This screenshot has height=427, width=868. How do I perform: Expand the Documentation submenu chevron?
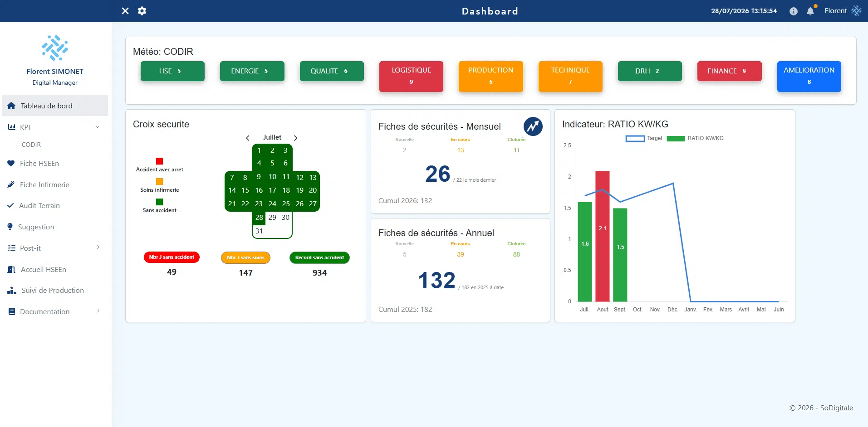pos(98,311)
